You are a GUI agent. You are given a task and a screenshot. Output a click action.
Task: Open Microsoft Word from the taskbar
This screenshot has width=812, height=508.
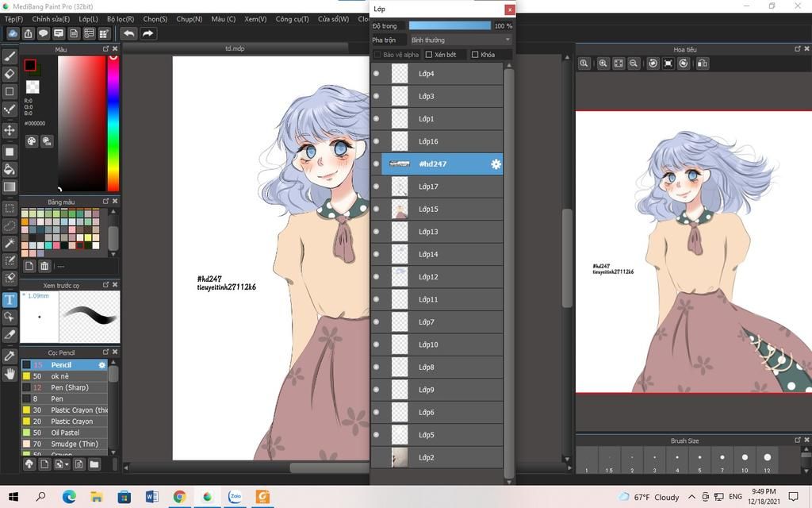(x=151, y=497)
